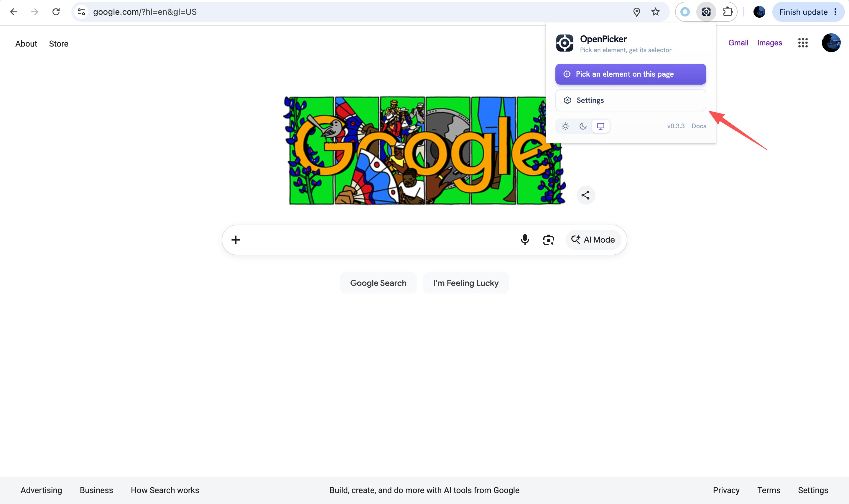Go back to previous page

click(x=14, y=12)
